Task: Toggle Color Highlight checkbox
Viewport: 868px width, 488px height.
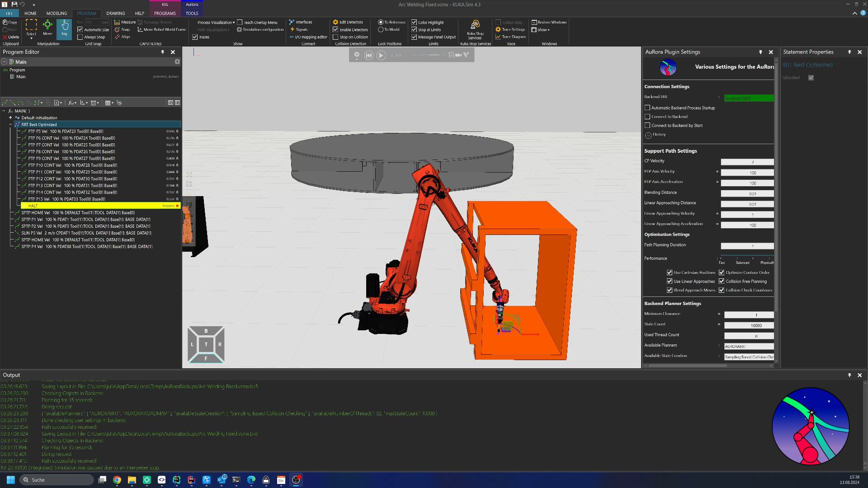Action: [x=414, y=22]
